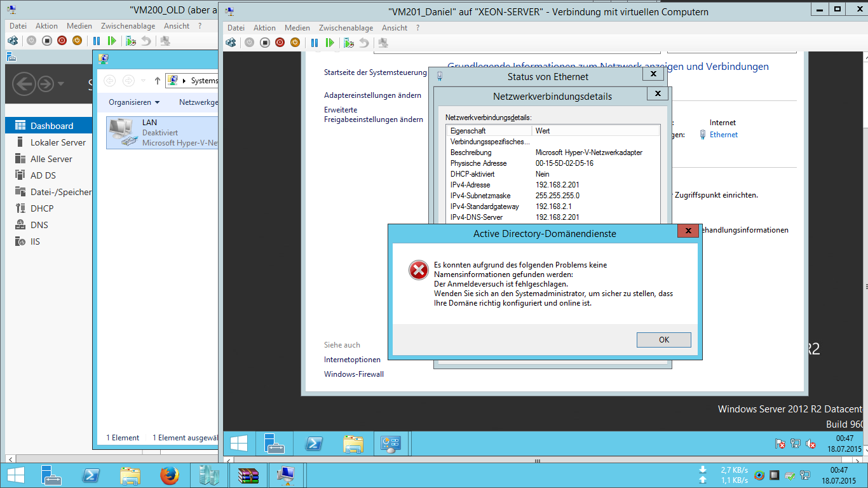The width and height of the screenshot is (868, 488).
Task: Expand the Organisieren dropdown
Action: click(133, 102)
